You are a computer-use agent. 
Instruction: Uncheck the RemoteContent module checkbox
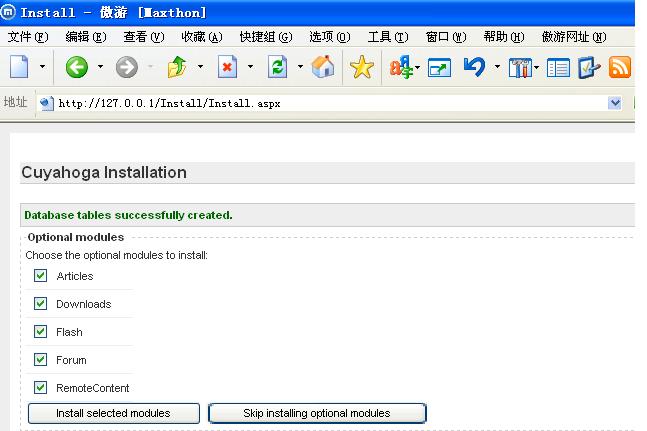click(40, 388)
